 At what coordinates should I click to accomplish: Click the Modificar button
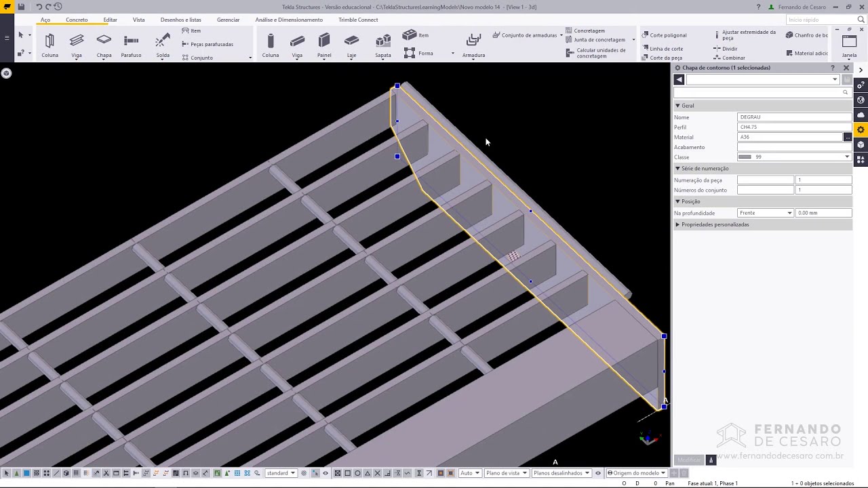point(689,460)
